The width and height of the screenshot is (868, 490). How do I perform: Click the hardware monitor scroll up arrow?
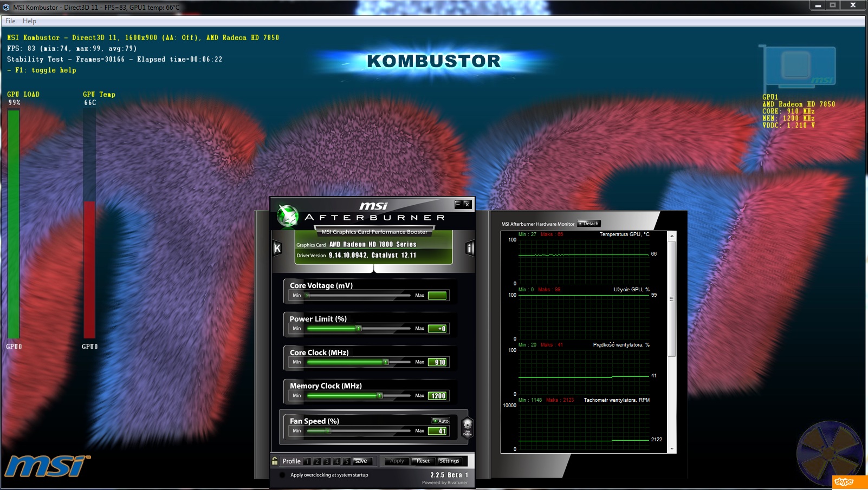tap(672, 236)
